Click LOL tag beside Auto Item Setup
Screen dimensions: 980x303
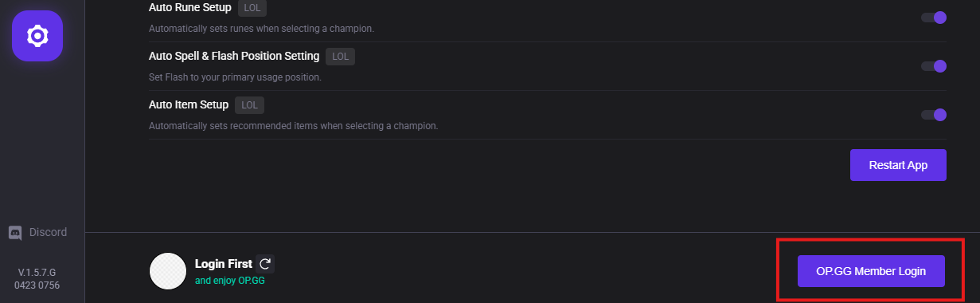[249, 105]
